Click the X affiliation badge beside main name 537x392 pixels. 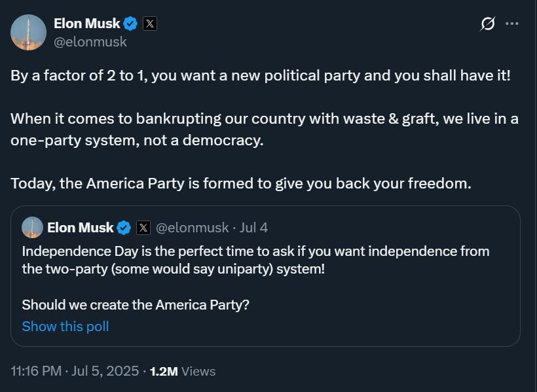click(150, 24)
